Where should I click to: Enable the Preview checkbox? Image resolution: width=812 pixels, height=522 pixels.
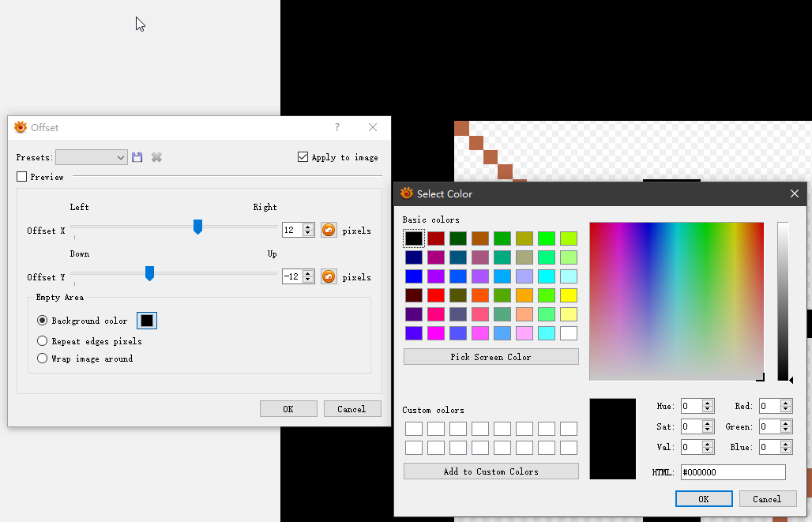coord(22,177)
